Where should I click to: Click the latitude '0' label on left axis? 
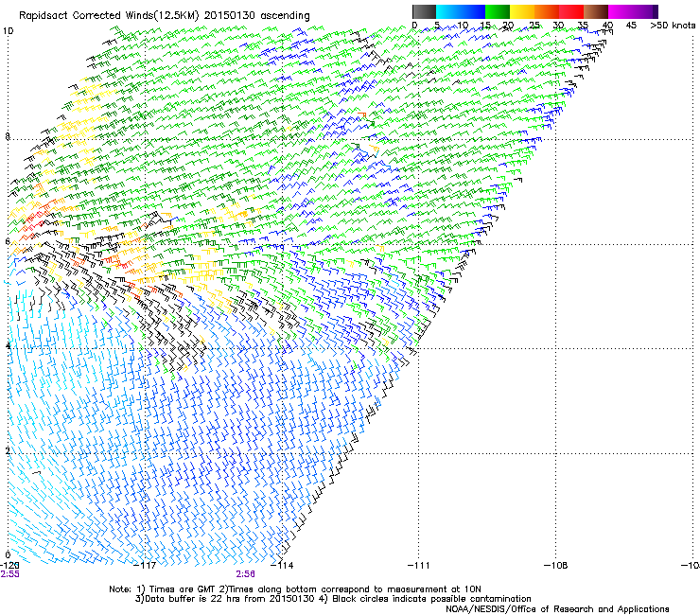click(x=8, y=555)
